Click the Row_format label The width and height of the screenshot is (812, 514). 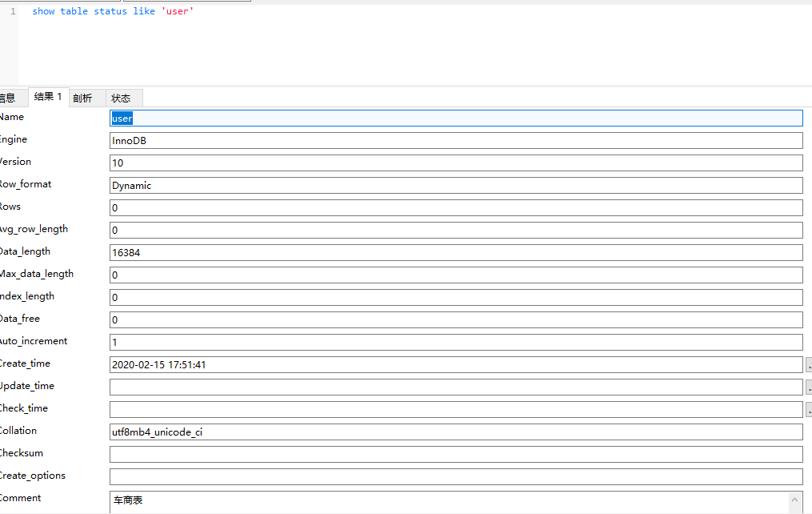click(x=26, y=184)
